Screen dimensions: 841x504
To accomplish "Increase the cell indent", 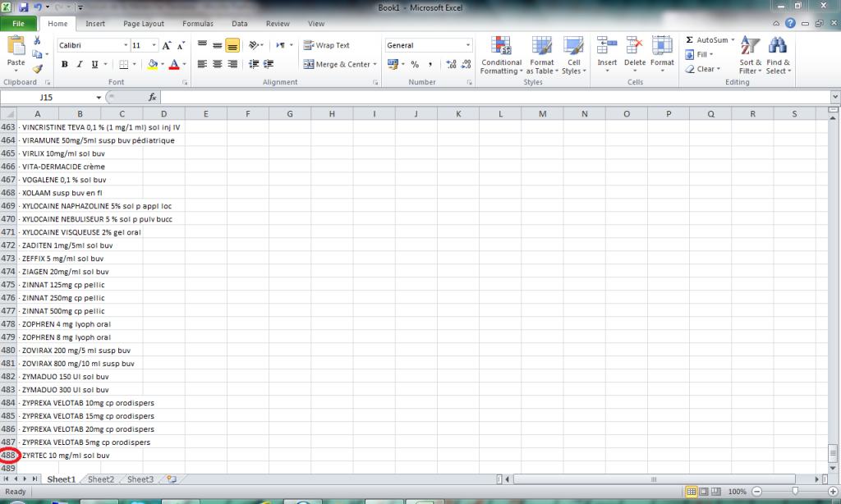I will coord(269,64).
